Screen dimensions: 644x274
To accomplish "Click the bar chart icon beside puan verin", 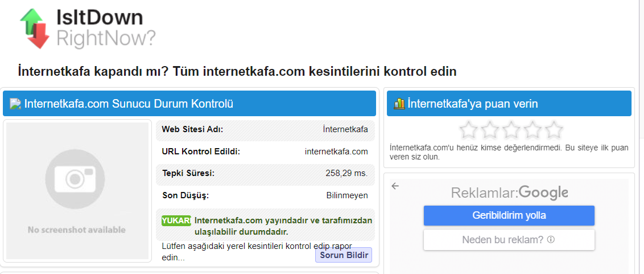I will click(399, 104).
